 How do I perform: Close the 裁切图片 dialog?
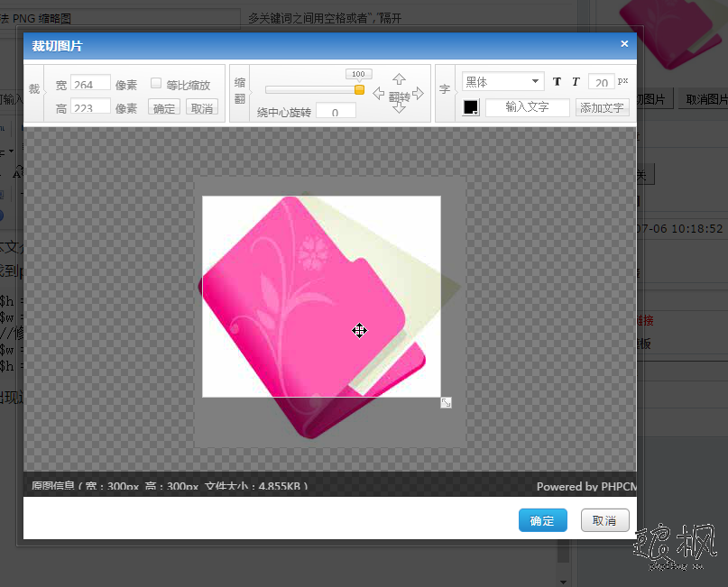tap(624, 43)
